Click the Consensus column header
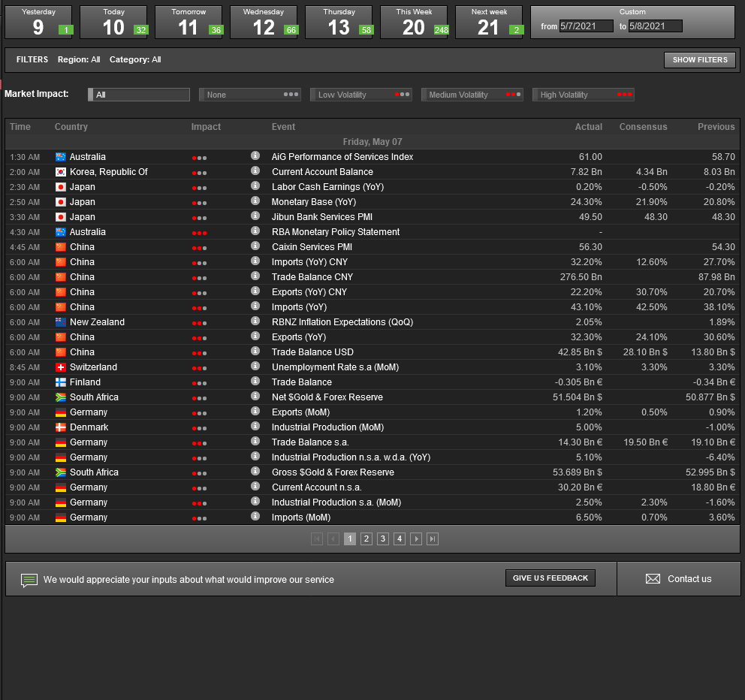745x700 pixels. point(644,127)
